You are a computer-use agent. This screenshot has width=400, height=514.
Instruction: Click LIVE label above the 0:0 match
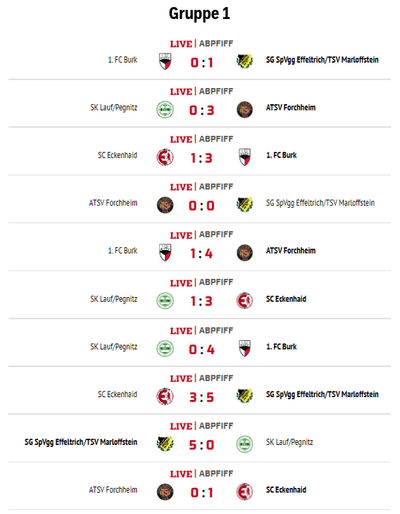pos(181,187)
